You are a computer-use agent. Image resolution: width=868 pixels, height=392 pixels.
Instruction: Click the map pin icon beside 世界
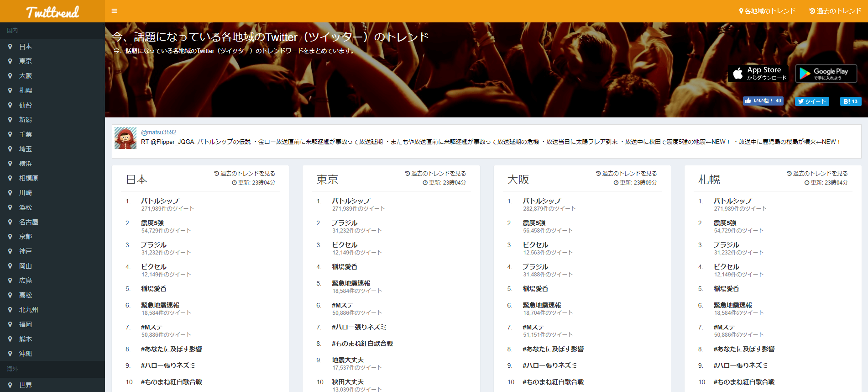pyautogui.click(x=10, y=385)
